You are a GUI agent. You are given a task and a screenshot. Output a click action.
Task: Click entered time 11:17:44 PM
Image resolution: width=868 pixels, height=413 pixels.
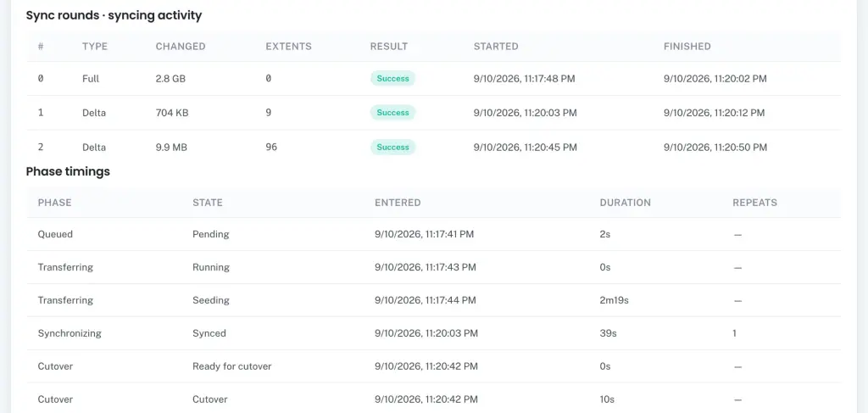pos(426,300)
